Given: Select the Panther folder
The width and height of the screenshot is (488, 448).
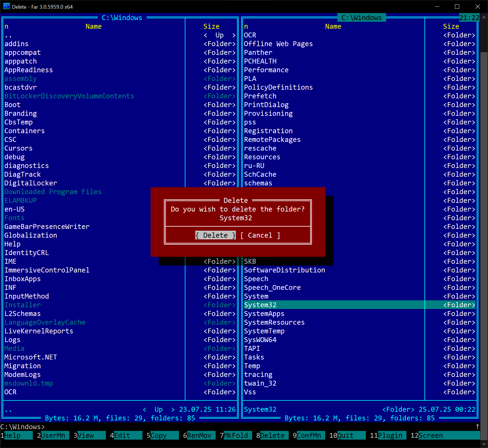Looking at the screenshot, I should tap(359, 53).
